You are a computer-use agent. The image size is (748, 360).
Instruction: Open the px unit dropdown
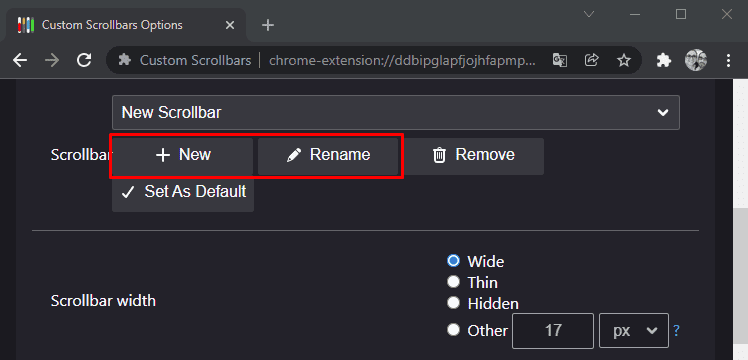click(x=634, y=330)
